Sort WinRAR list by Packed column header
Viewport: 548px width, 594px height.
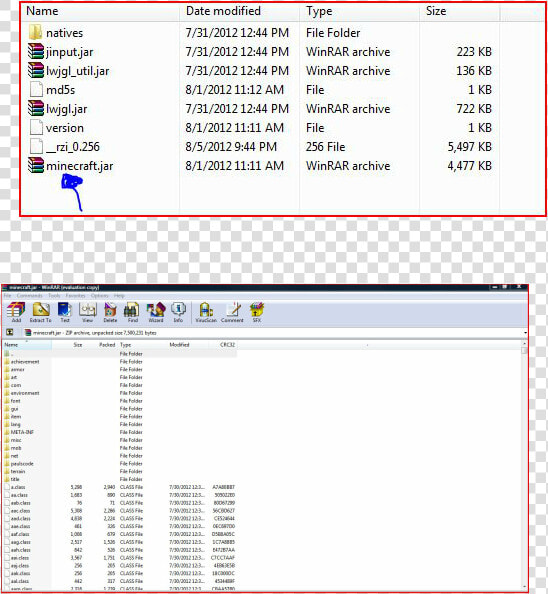100,345
